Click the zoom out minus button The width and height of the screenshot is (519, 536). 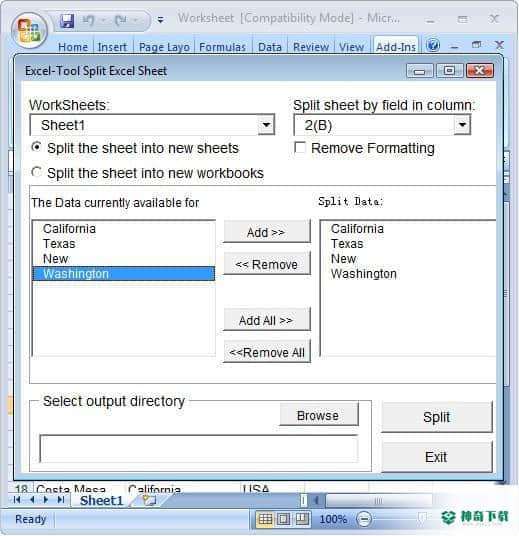364,519
